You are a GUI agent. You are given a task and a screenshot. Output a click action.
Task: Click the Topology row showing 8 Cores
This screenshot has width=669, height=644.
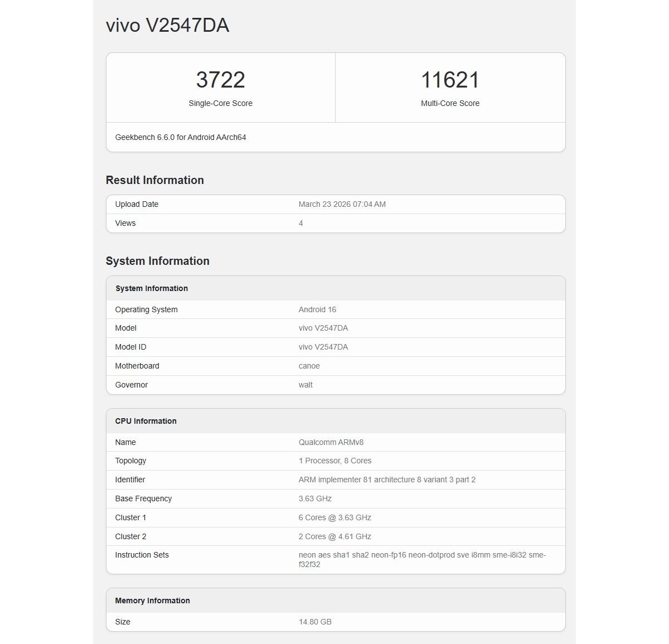(334, 461)
